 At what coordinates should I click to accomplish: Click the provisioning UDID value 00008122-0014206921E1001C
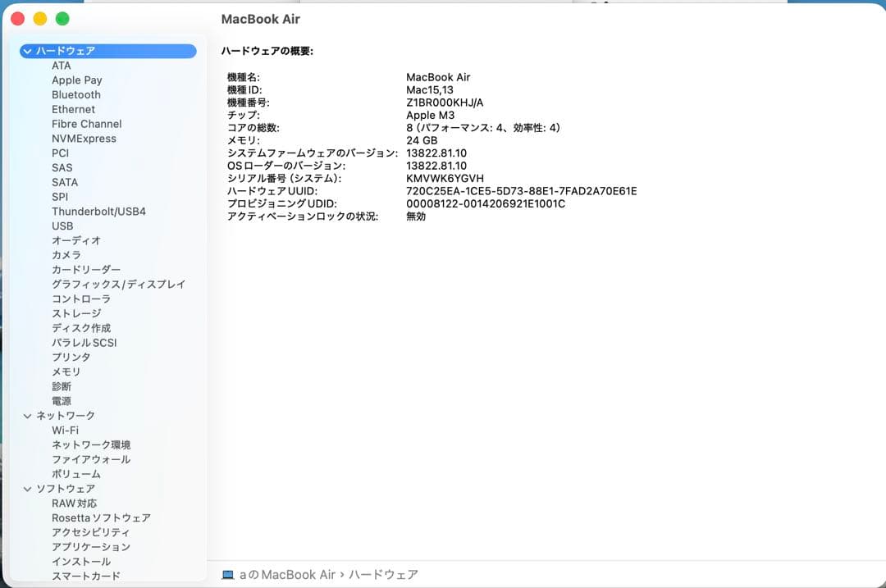point(486,204)
